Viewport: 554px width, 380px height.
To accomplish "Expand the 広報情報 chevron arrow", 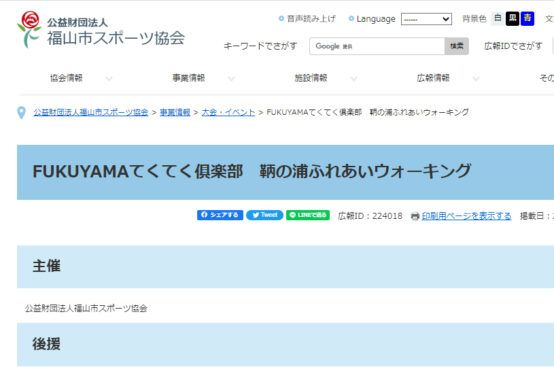I will coord(476,78).
